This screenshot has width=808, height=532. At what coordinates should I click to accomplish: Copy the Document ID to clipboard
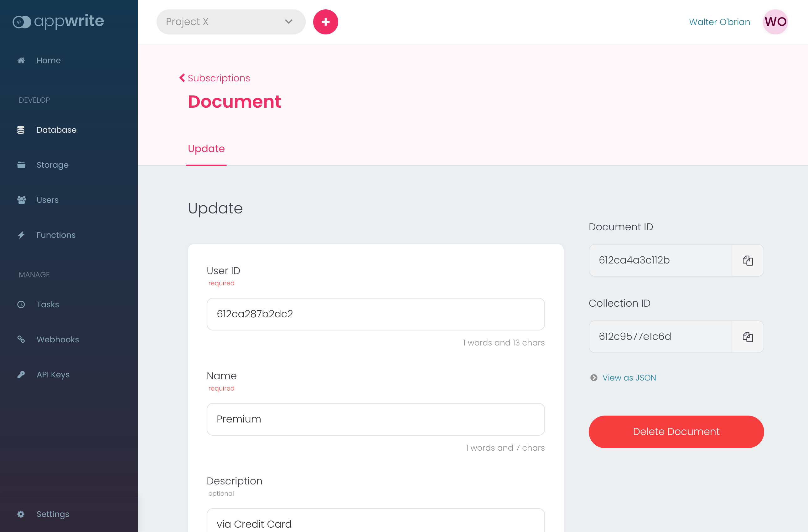(748, 260)
